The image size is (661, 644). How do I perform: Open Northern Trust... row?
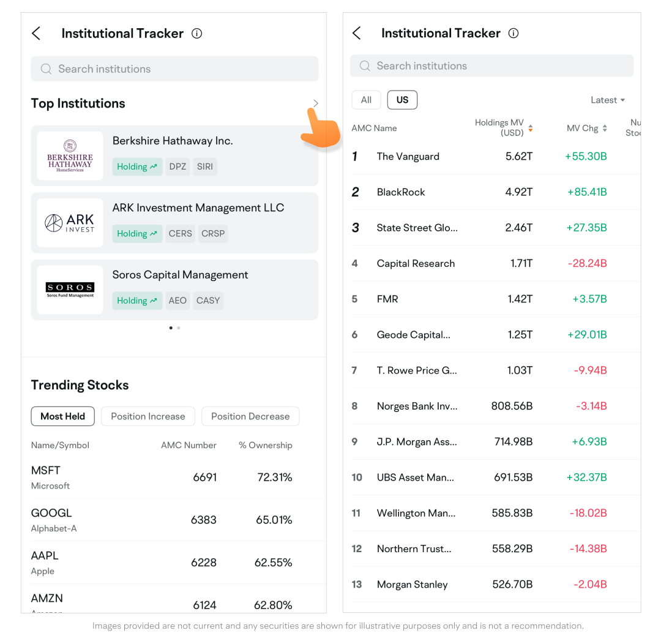pos(496,549)
